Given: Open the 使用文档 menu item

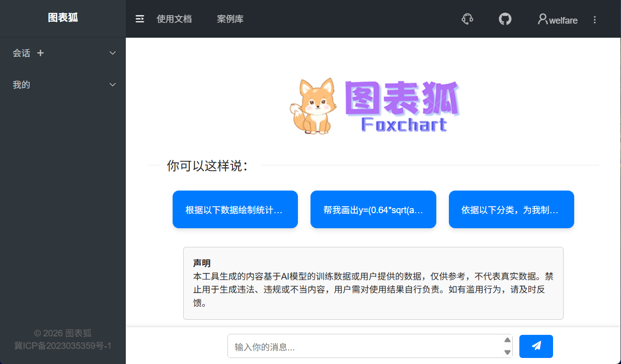Looking at the screenshot, I should 174,19.
